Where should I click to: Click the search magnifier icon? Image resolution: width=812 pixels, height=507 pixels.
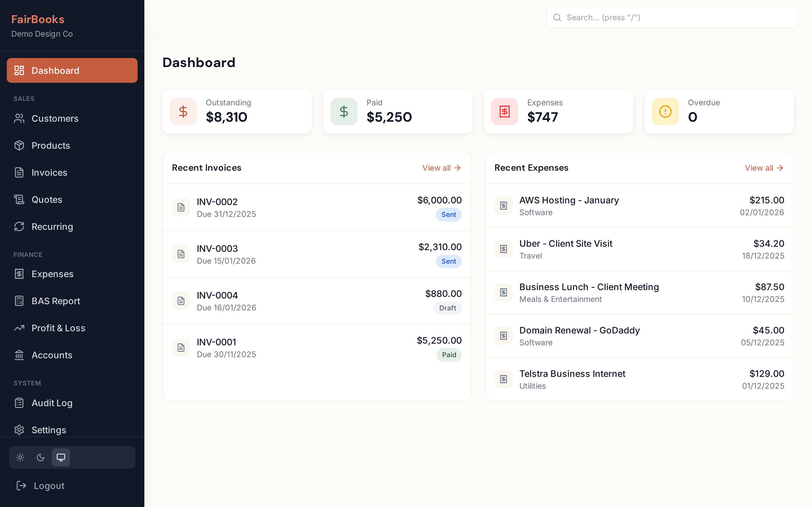tap(557, 17)
